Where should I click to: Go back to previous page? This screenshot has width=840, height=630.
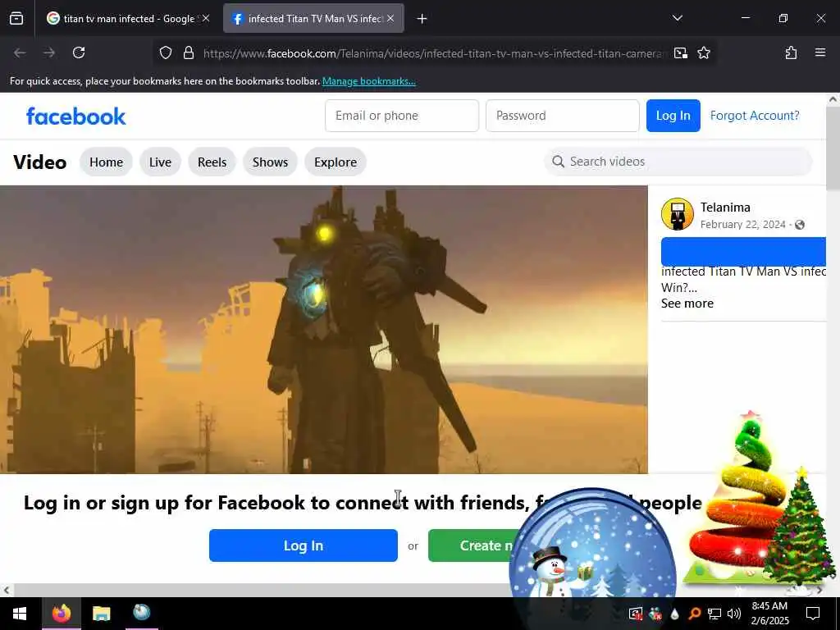(x=20, y=52)
